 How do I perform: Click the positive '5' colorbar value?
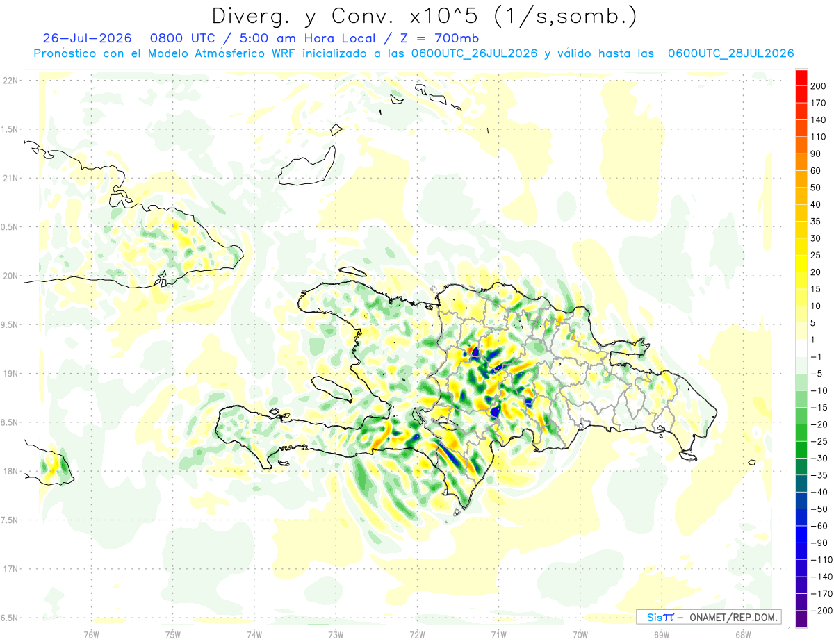click(814, 323)
